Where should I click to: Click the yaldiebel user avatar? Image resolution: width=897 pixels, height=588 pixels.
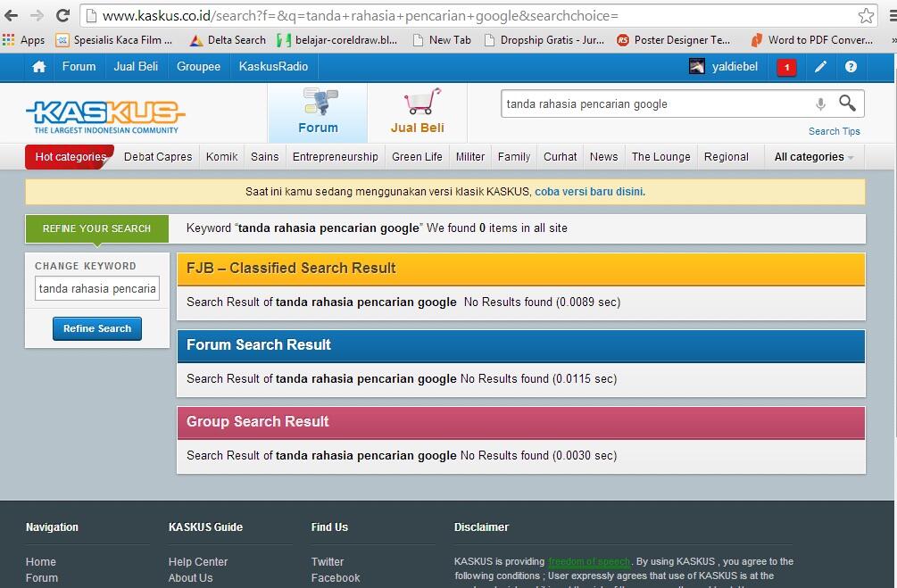point(697,67)
